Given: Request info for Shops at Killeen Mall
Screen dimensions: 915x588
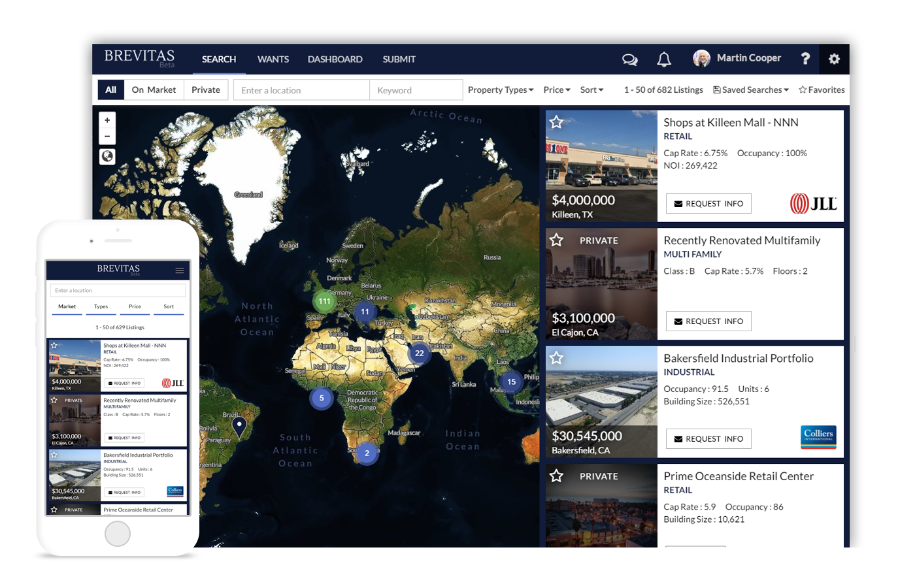Looking at the screenshot, I should [x=708, y=204].
